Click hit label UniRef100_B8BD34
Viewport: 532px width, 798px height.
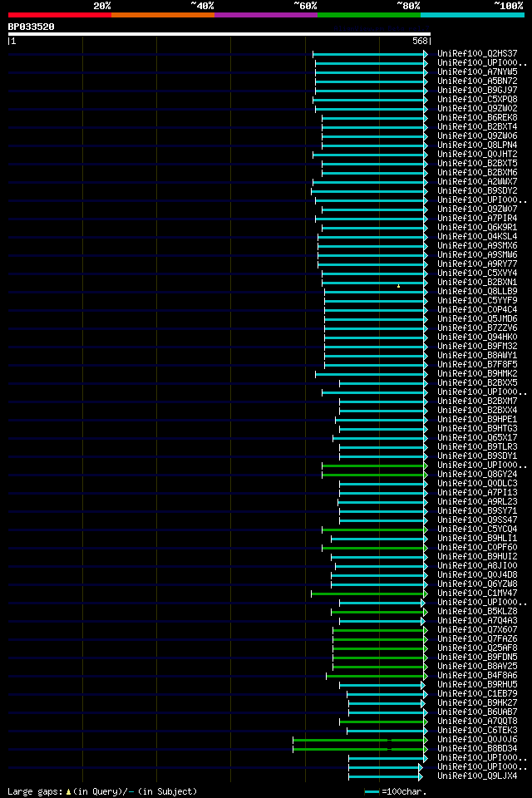477,749
